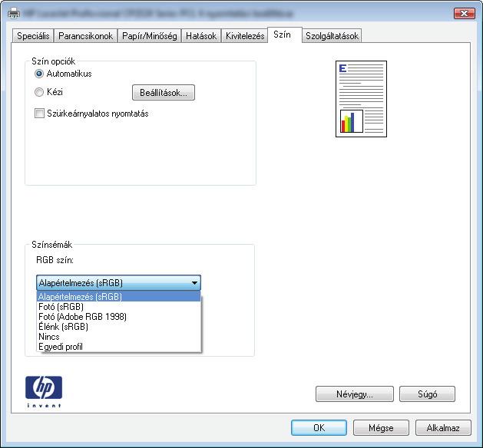Choose Alapértelmezés (sRGB) in the list

(118, 297)
